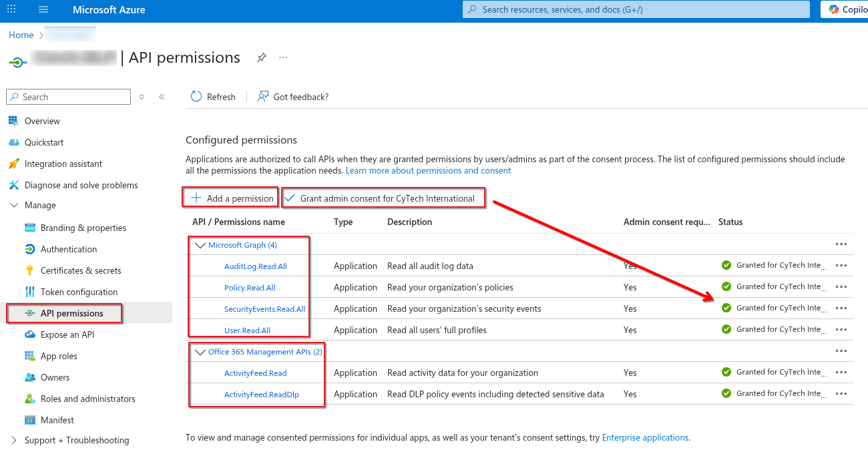Click the Integration assistant rocket icon

pos(13,164)
